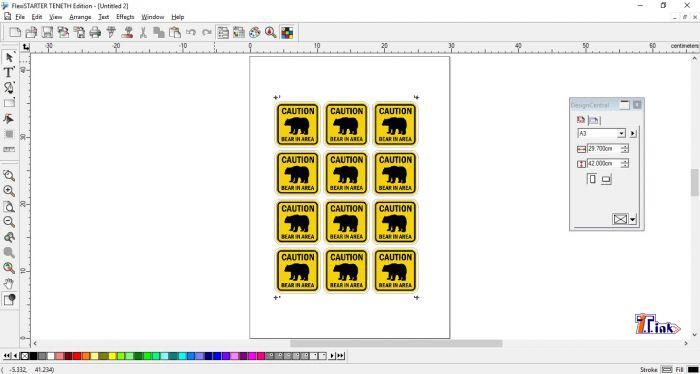Click arrow button next to A3 dropdown
The height and width of the screenshot is (374, 700).
coord(633,133)
